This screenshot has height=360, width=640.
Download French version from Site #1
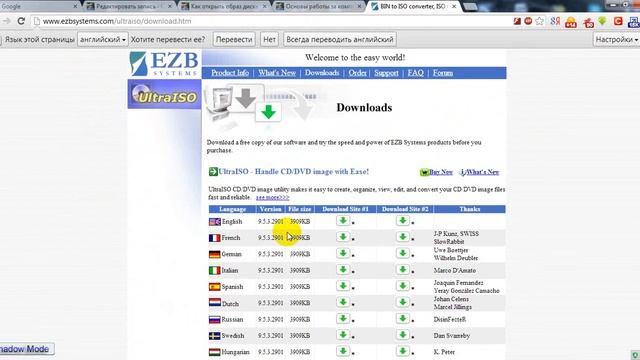(x=343, y=237)
